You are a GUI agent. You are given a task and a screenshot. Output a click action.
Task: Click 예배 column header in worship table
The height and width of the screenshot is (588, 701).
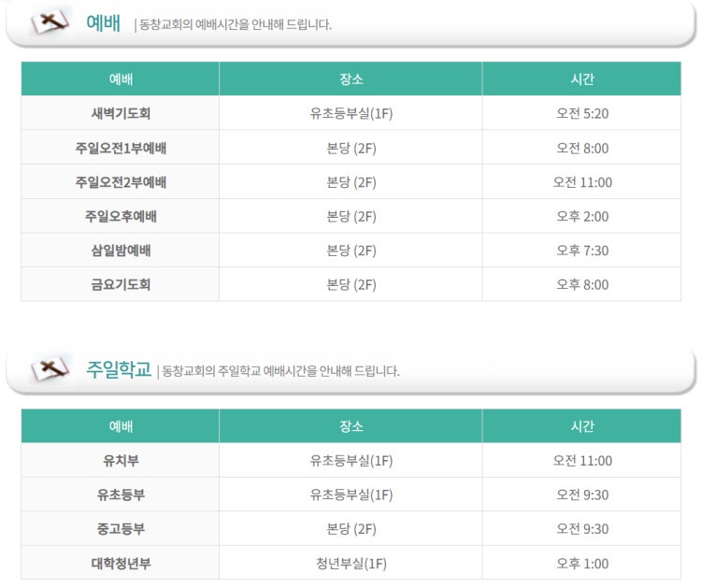121,79
